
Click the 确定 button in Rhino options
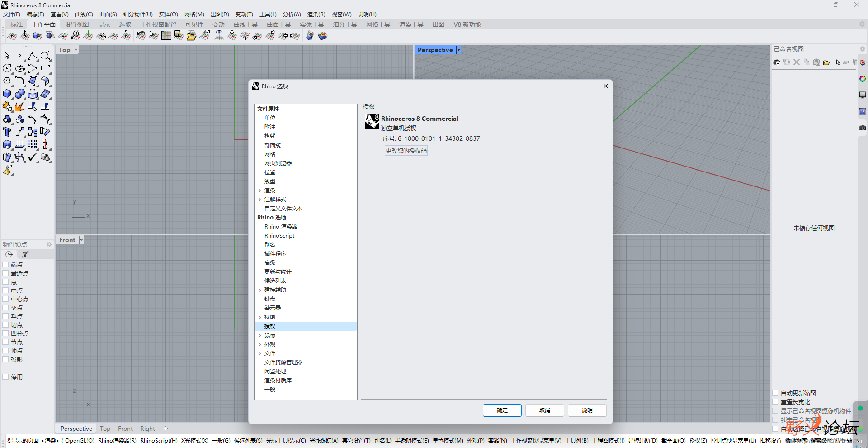click(x=502, y=410)
